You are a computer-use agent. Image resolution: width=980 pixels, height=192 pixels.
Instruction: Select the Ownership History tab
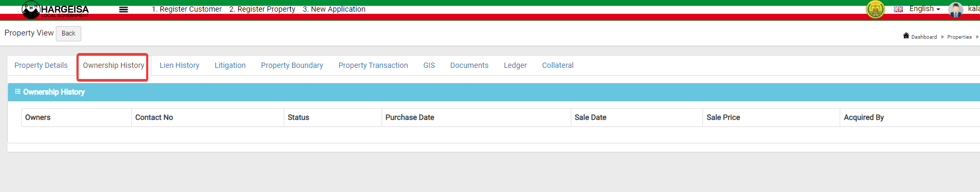point(113,65)
